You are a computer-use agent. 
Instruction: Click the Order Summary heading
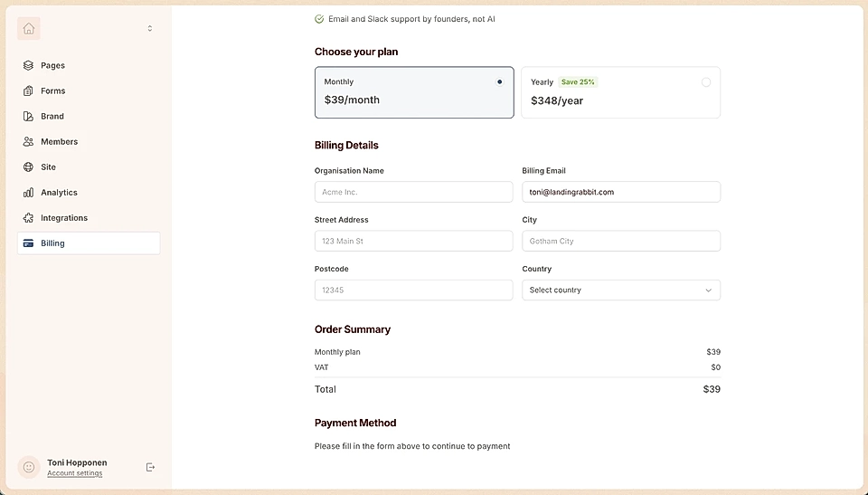(x=353, y=329)
